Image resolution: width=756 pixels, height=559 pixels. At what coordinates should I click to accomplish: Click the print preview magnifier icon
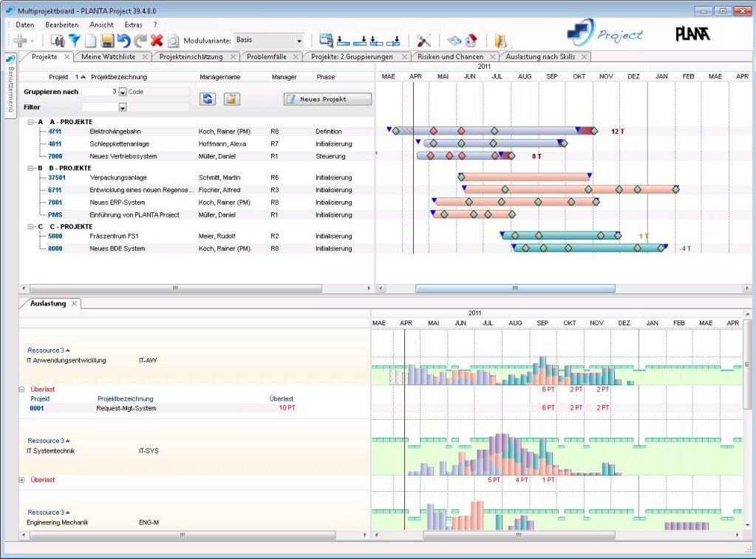[174, 41]
